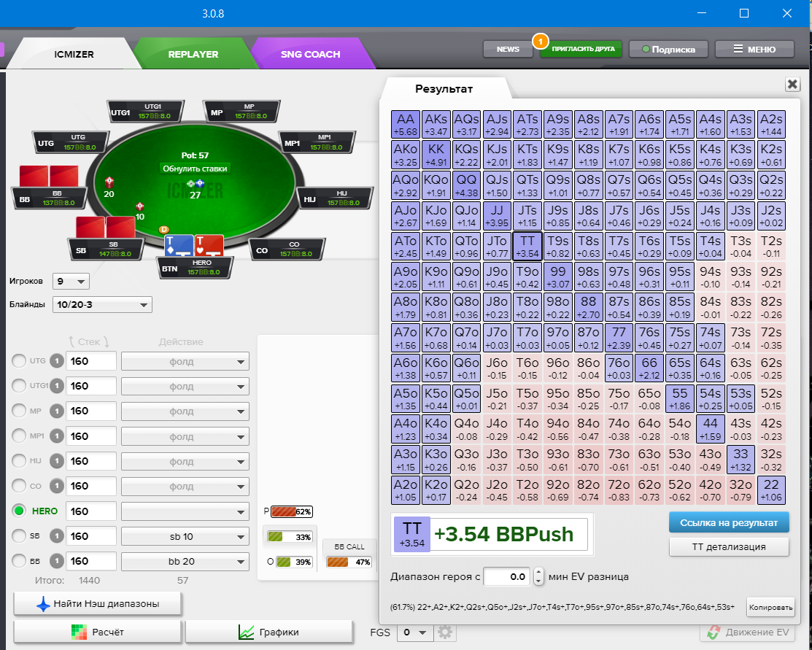Open the Блайнды blinds dropdown
812x650 pixels.
pyautogui.click(x=102, y=304)
